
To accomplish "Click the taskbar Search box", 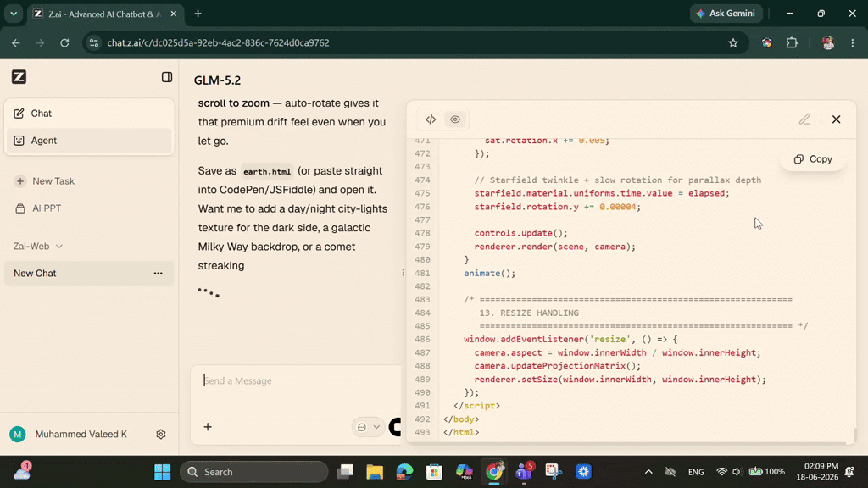I will (x=254, y=472).
